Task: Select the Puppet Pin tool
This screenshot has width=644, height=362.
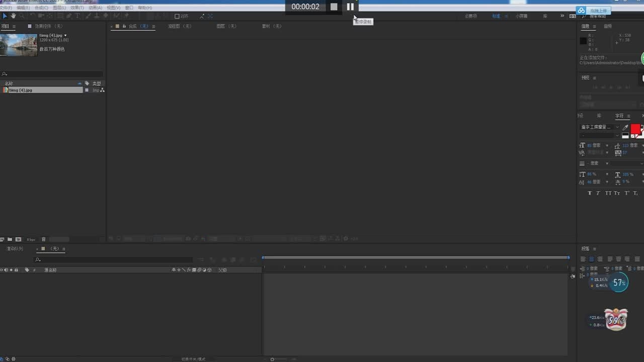Action: [x=126, y=16]
